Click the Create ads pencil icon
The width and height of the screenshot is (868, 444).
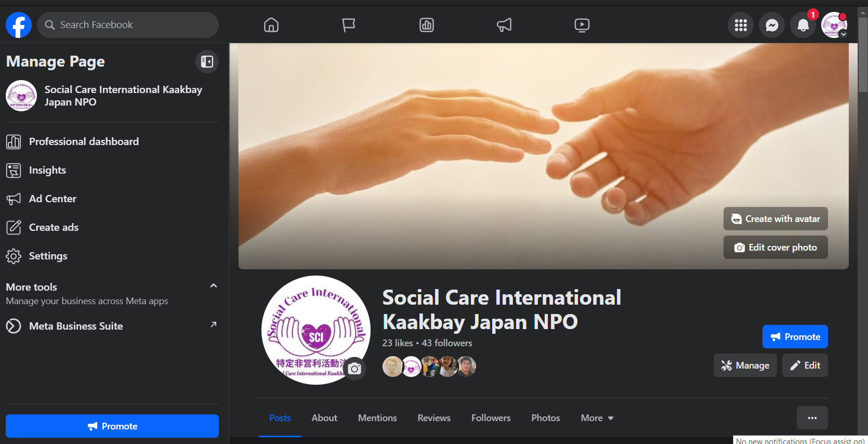(x=14, y=227)
